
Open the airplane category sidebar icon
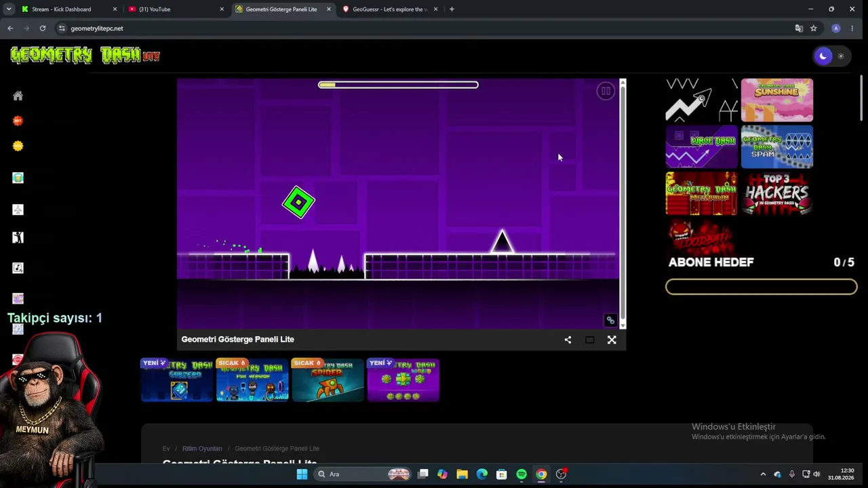pos(18,209)
